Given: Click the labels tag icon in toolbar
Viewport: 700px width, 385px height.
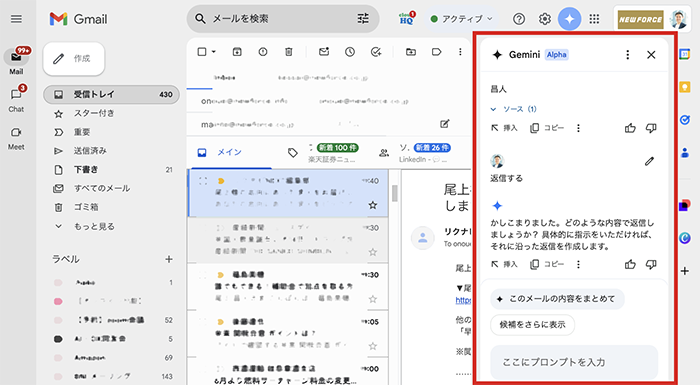Looking at the screenshot, I should 437,52.
